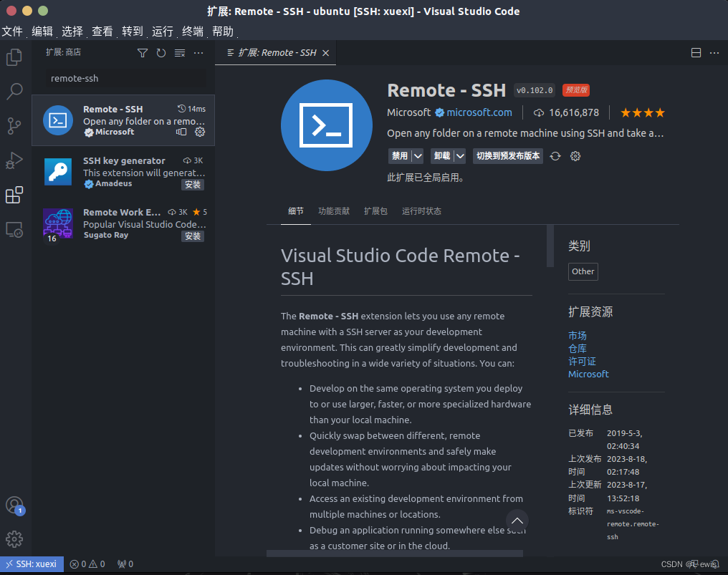728x575 pixels.
Task: Open 市场 marketplace link
Action: pos(577,335)
